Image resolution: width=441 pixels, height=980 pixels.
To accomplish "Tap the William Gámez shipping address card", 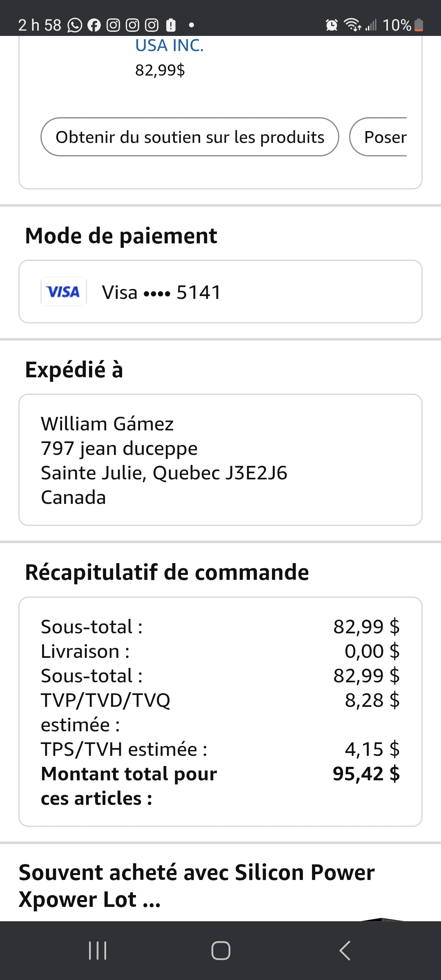I will click(220, 460).
